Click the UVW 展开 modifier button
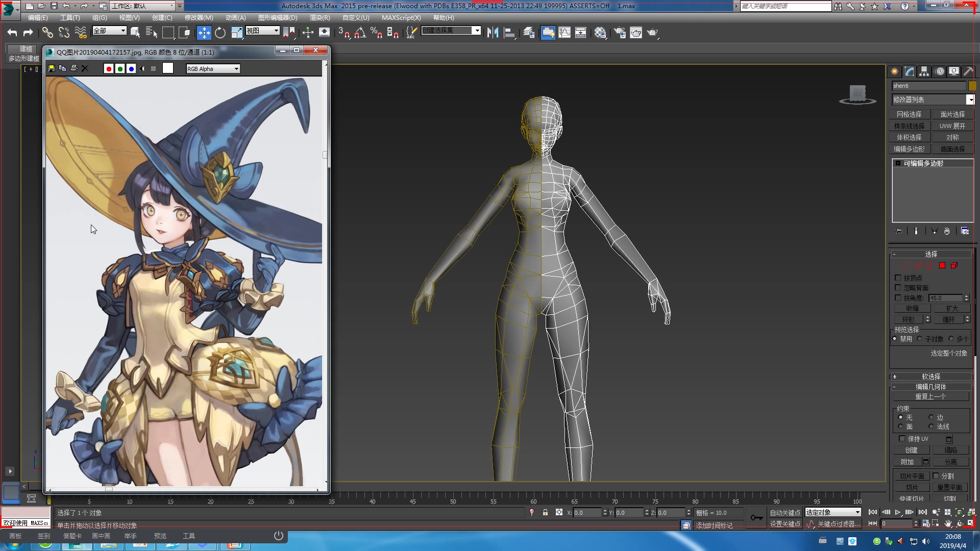 point(952,126)
